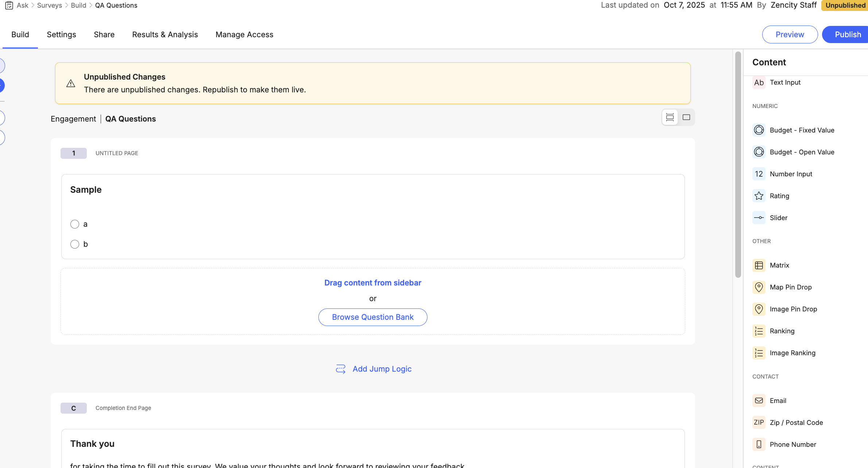Screen dimensions: 868x468
Task: Click Browse Question Bank button
Action: click(373, 317)
